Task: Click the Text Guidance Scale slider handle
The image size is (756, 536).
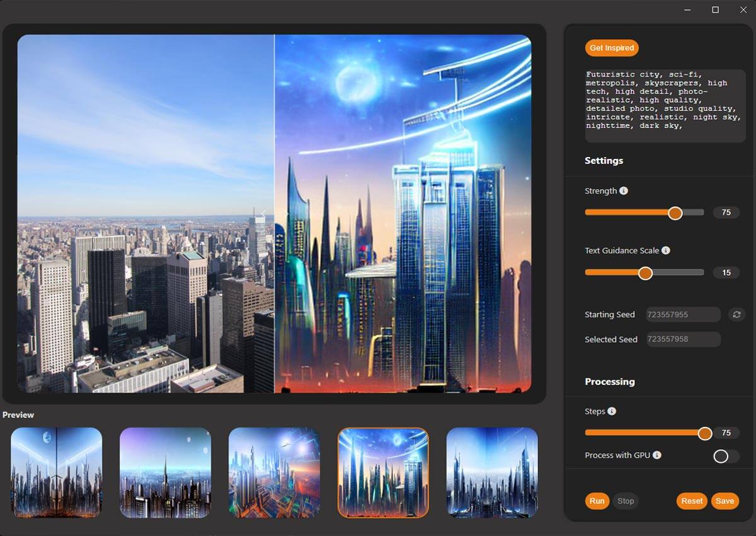Action: click(645, 273)
